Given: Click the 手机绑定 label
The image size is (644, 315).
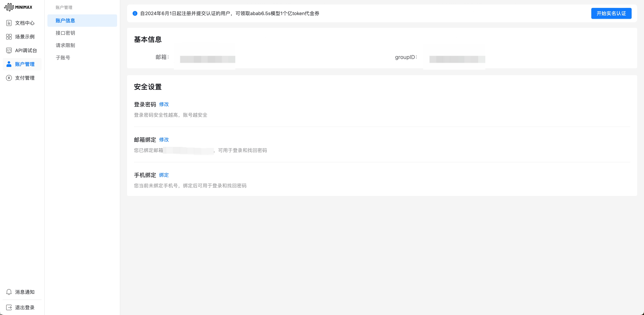Looking at the screenshot, I should coord(145,175).
